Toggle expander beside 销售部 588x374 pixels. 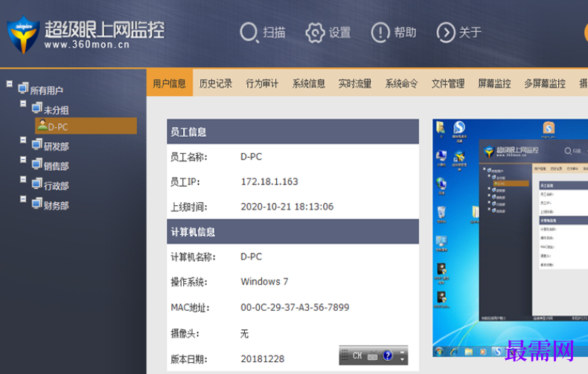coord(23,160)
